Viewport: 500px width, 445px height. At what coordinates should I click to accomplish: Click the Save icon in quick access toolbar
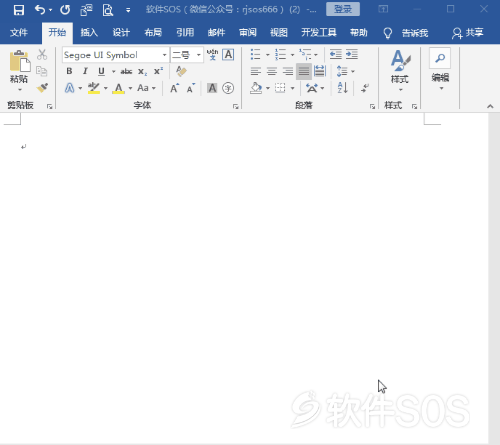(x=19, y=10)
